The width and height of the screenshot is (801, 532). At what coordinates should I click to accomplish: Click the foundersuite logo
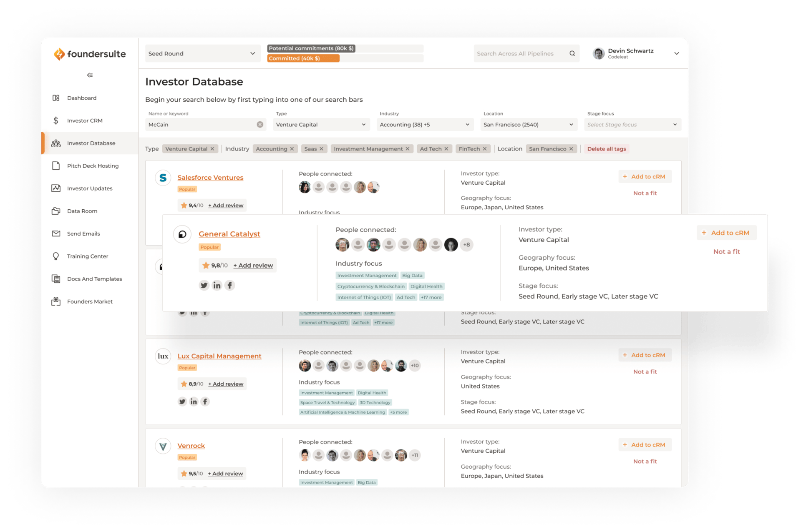tap(90, 54)
